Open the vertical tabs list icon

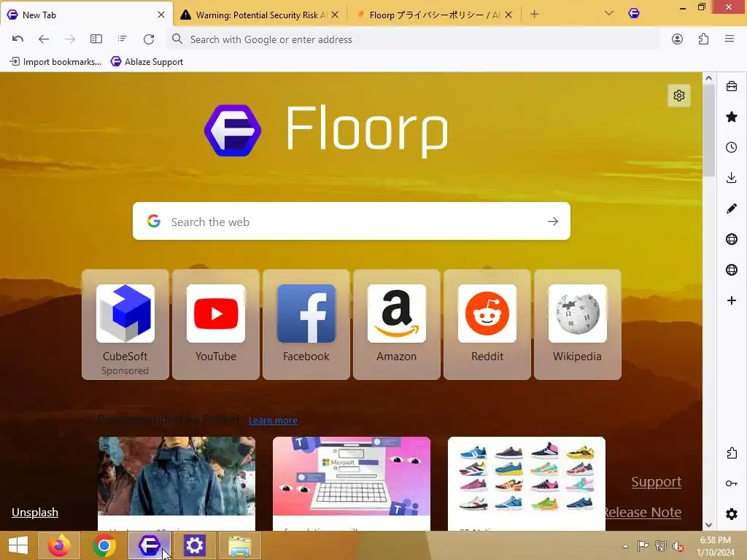pos(123,39)
